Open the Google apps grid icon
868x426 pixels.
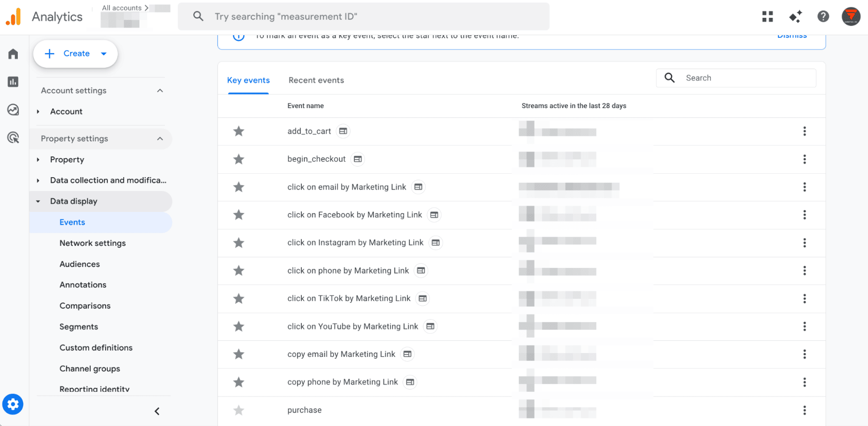[768, 17]
